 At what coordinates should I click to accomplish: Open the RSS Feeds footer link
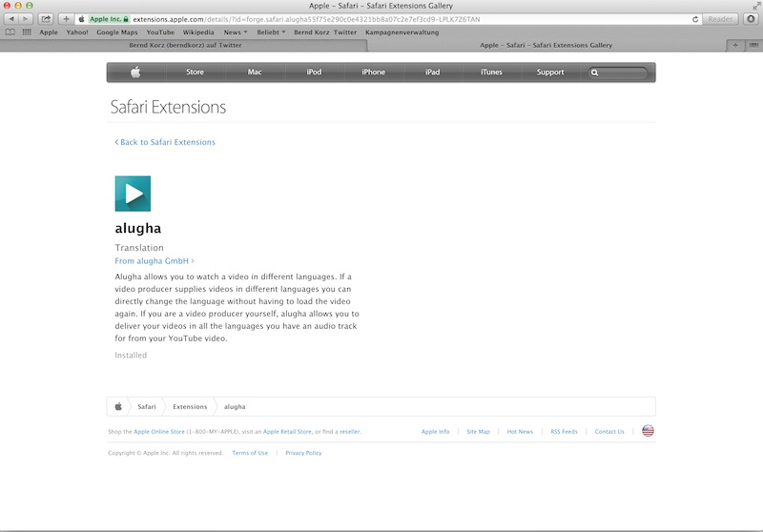coord(564,431)
